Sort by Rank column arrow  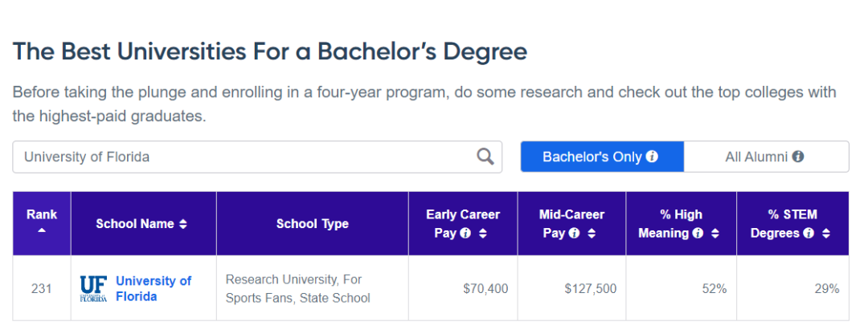click(x=42, y=231)
